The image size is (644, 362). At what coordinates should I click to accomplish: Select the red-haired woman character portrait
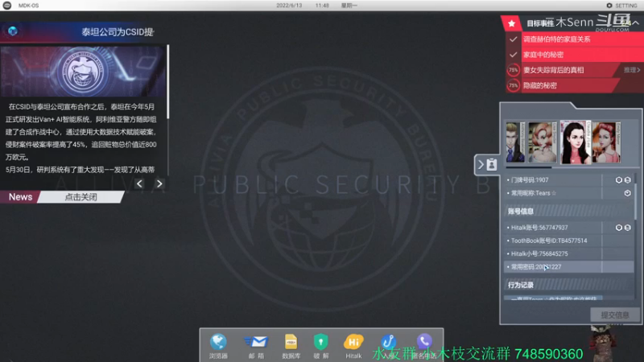coord(607,142)
